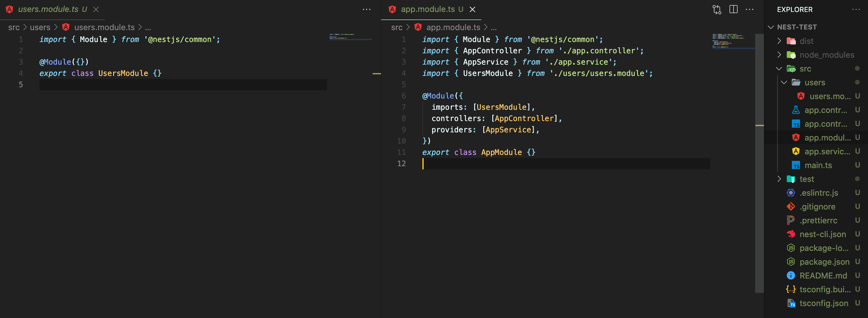The image size is (868, 318).
Task: Click the Nest icon of nest-cli.json
Action: pyautogui.click(x=791, y=234)
